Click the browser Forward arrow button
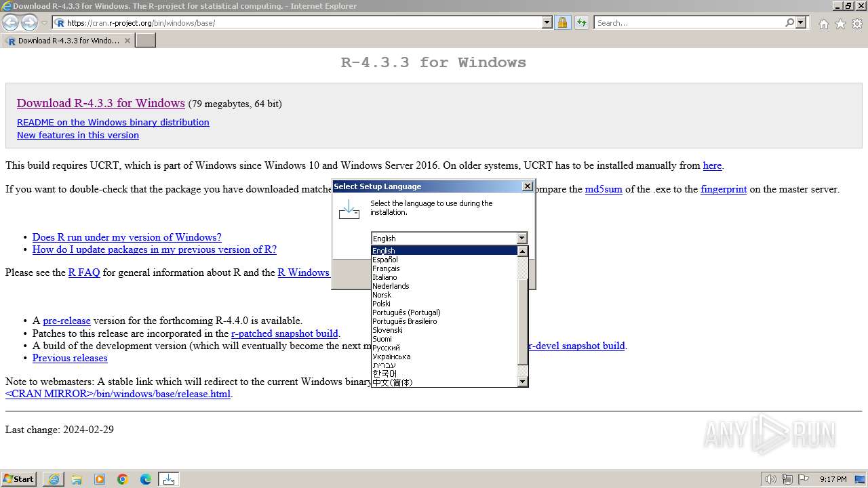This screenshot has height=488, width=868. pyautogui.click(x=29, y=23)
